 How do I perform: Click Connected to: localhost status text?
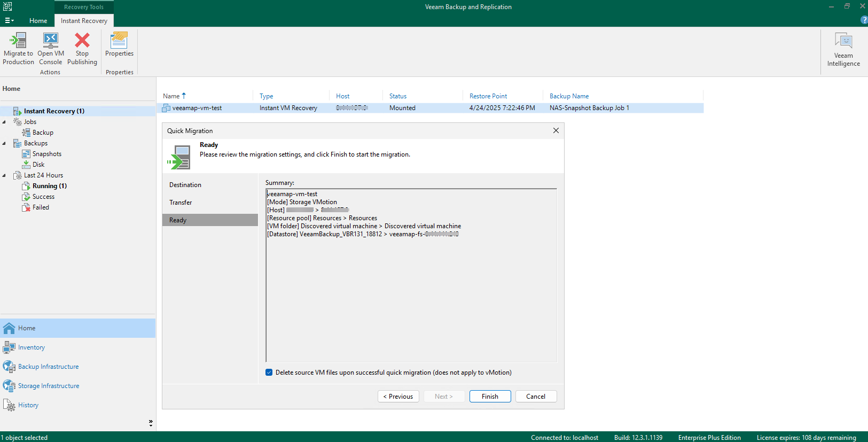[564, 438]
